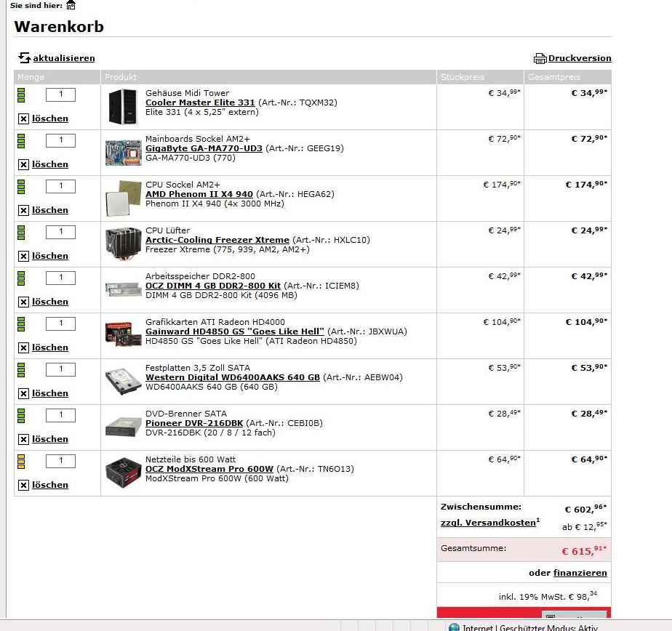The image size is (672, 631).
Task: Open Arctic-Cooling Freezer Xtreme product link
Action: pos(217,240)
